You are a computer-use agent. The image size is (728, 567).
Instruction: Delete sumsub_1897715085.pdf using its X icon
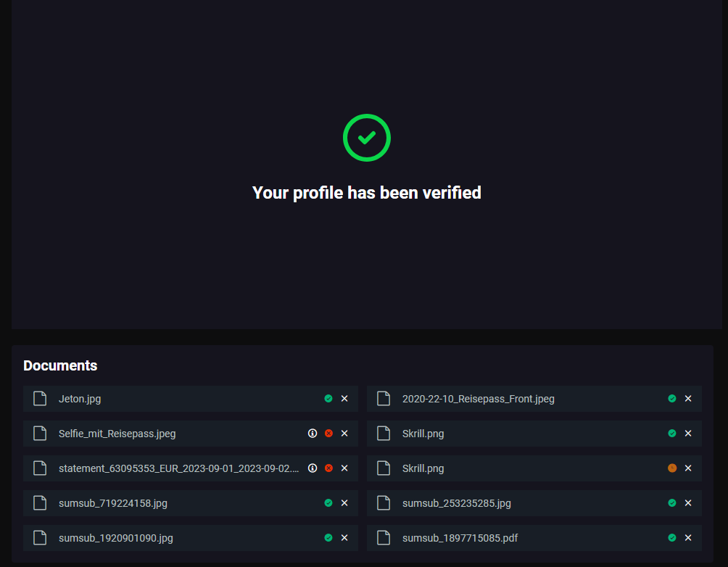pyautogui.click(x=688, y=538)
